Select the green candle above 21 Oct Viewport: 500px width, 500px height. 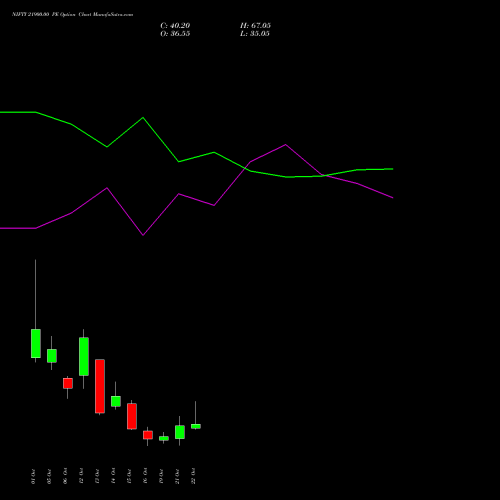coord(180,432)
